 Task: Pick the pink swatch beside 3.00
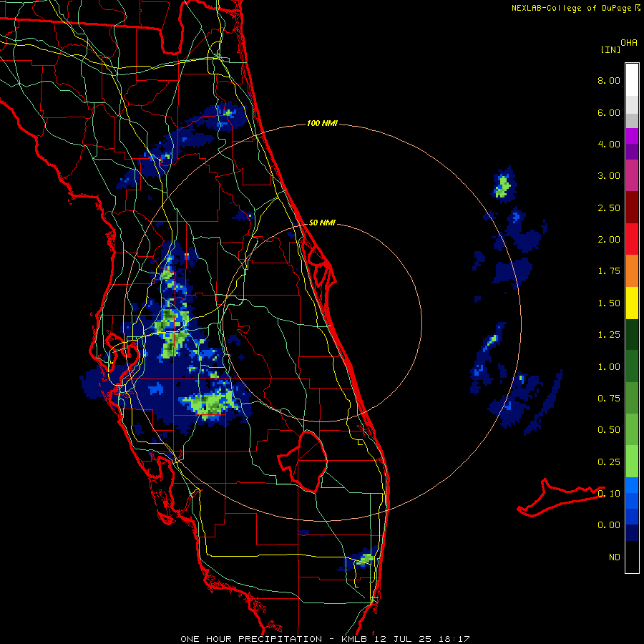[x=632, y=175]
